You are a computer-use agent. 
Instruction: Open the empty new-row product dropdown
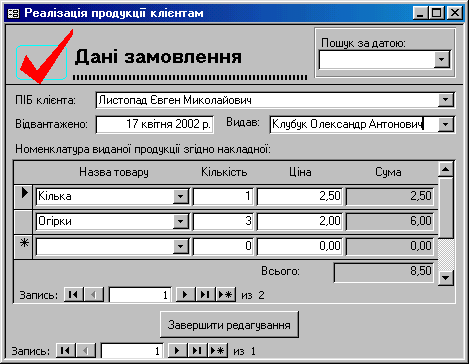point(181,246)
